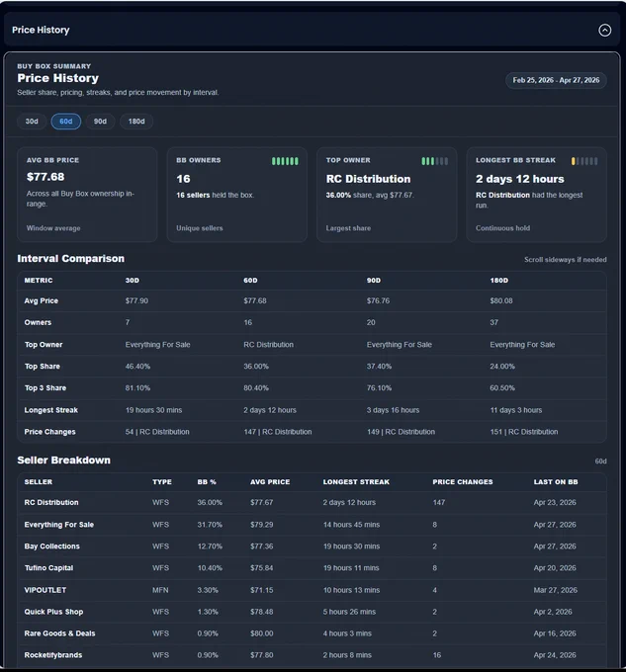Select the 60d interval tab
This screenshot has height=672, width=626.
(x=66, y=122)
